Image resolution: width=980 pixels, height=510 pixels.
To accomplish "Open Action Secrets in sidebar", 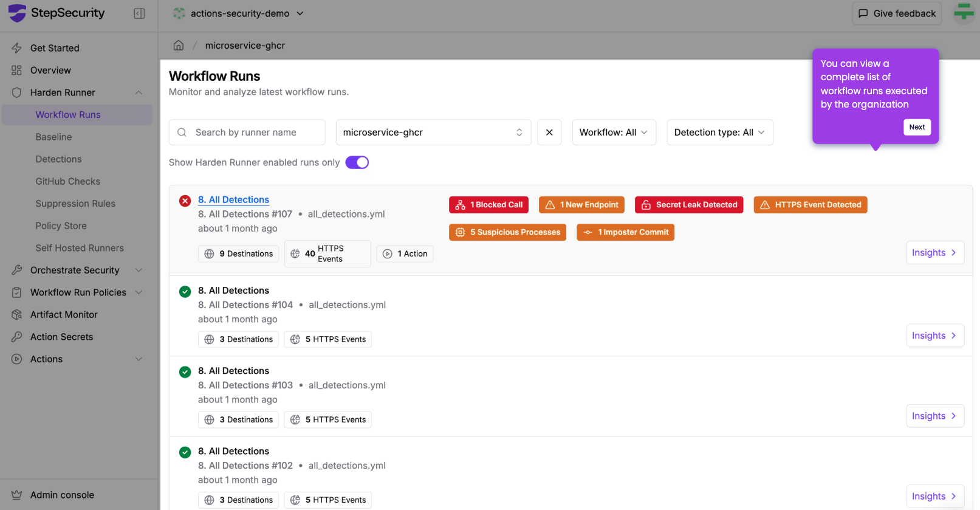I will click(62, 337).
